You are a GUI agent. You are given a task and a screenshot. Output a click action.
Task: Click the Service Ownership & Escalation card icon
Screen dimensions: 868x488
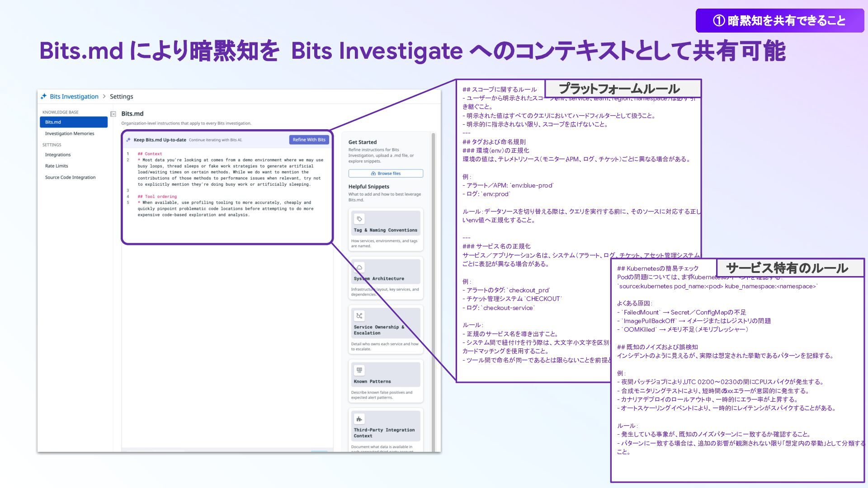tap(359, 316)
